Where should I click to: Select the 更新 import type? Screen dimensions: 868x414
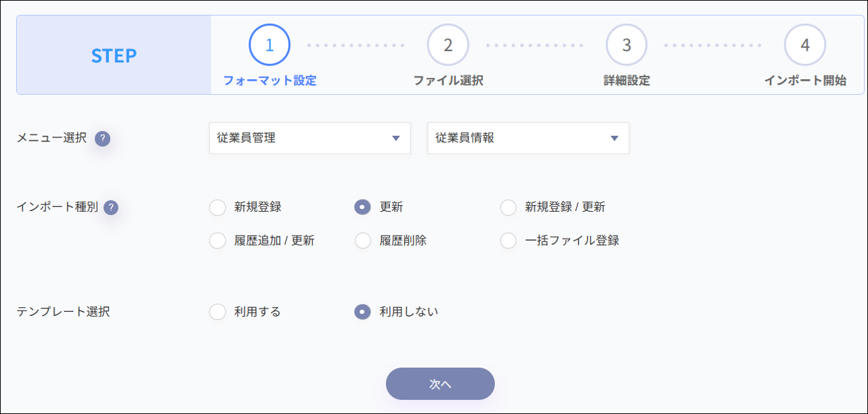tap(362, 208)
